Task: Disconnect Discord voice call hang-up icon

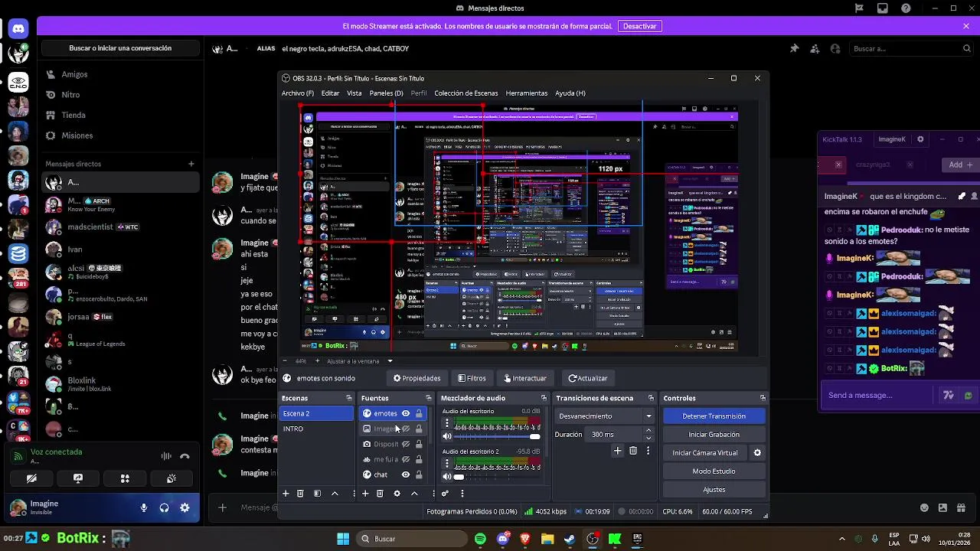Action: 185,456
